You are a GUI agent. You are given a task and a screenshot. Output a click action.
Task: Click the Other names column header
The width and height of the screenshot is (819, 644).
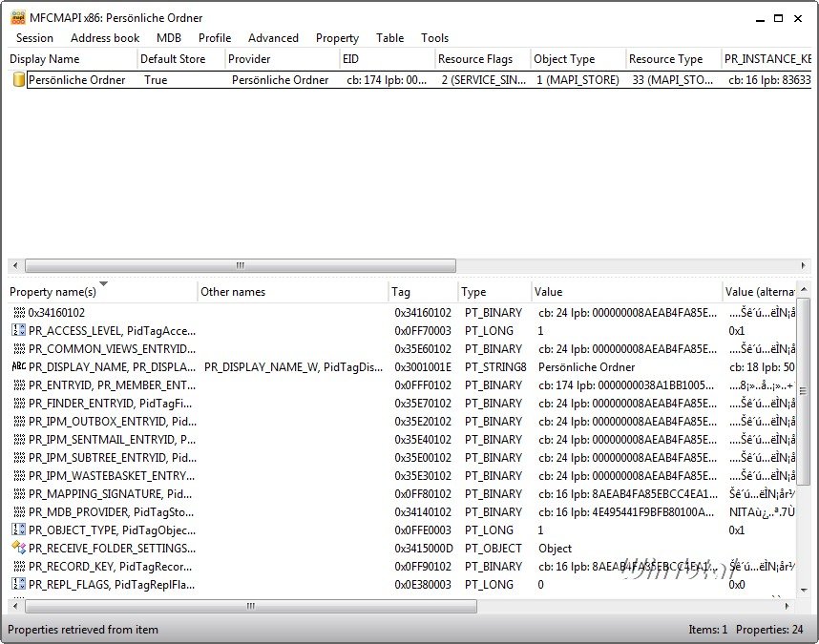(294, 292)
